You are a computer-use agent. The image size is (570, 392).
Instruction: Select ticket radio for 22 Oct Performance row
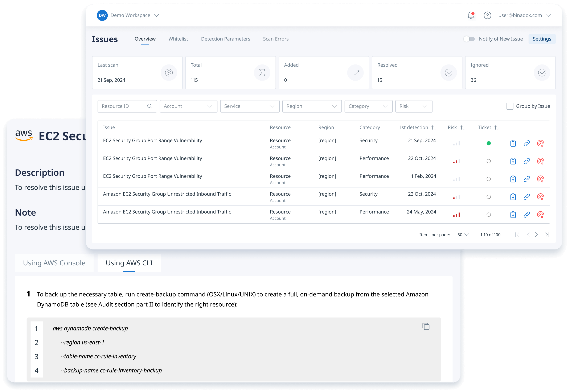click(x=489, y=161)
